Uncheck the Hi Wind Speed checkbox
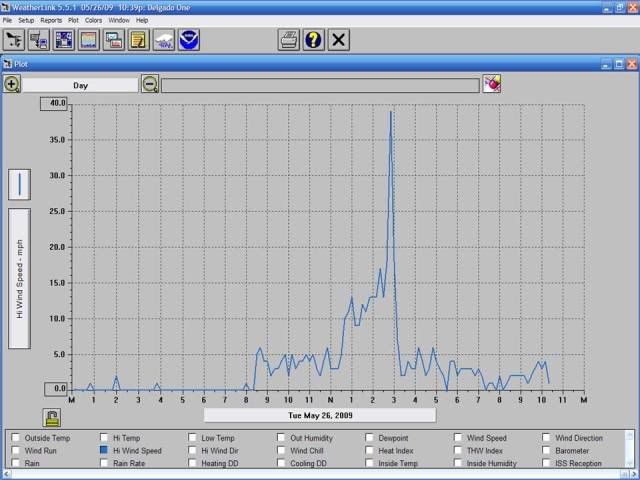Screen dimensions: 640x480 (103, 451)
